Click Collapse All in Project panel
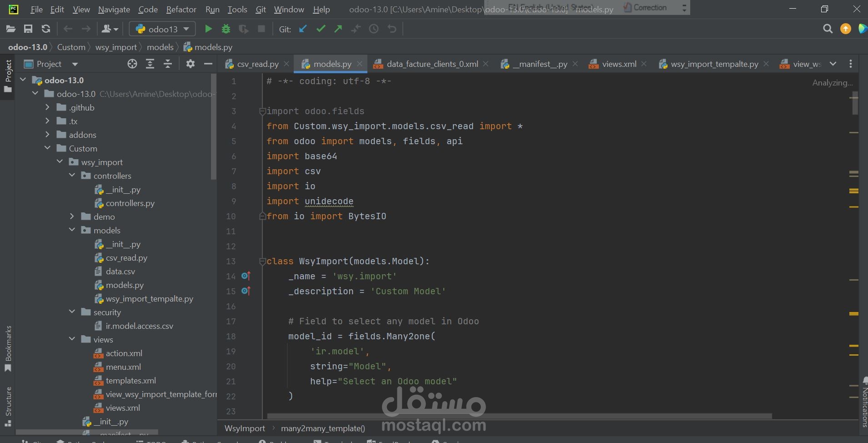 (168, 64)
